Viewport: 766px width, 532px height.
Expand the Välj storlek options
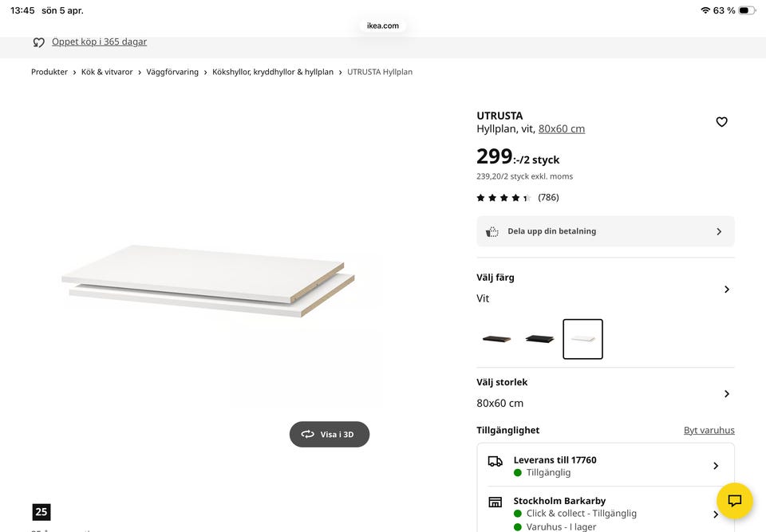click(x=726, y=394)
